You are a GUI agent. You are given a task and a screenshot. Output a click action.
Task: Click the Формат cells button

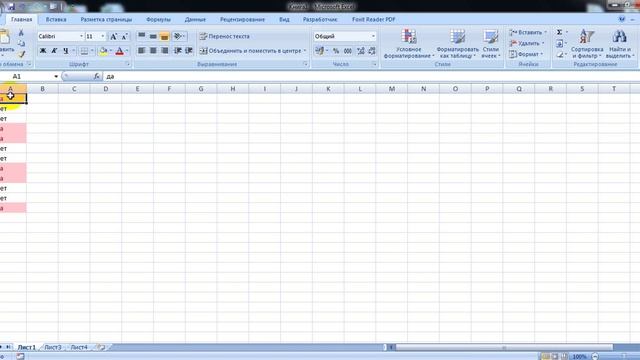click(x=526, y=54)
